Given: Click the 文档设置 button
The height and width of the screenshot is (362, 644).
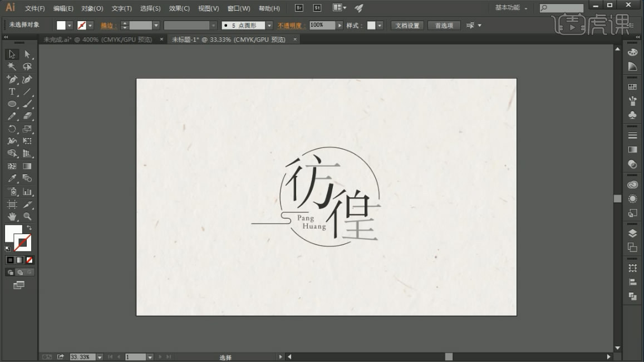Looking at the screenshot, I should [407, 26].
